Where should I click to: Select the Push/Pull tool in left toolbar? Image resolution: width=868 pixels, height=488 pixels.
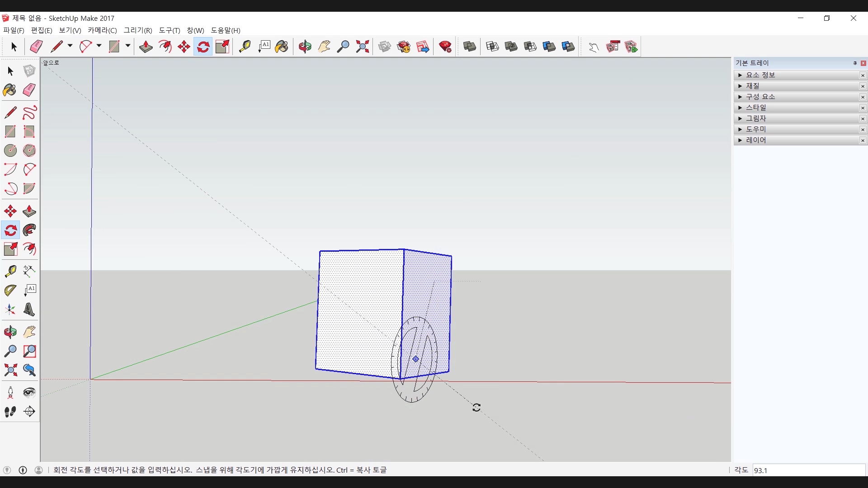[29, 211]
